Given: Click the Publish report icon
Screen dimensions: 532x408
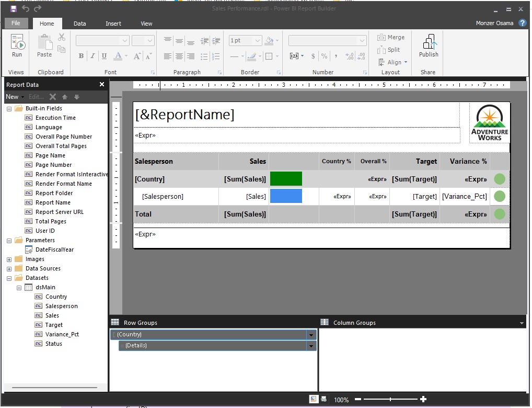Looking at the screenshot, I should point(429,44).
